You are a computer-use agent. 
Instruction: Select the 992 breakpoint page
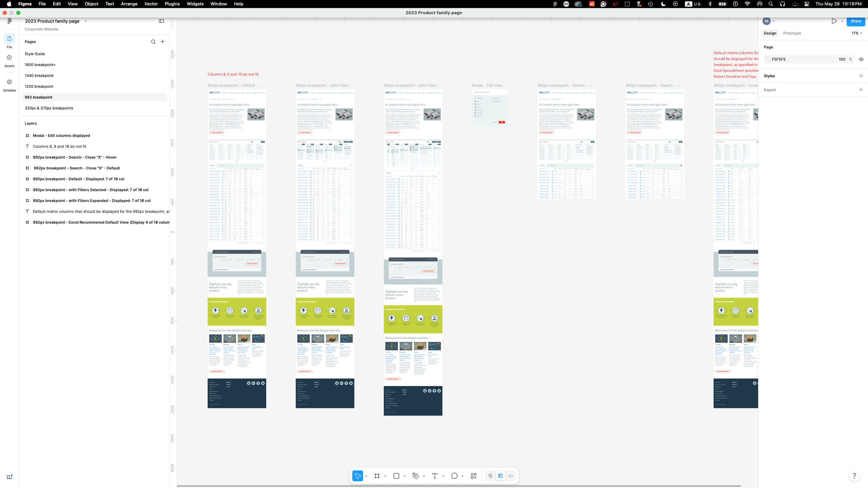[94, 97]
